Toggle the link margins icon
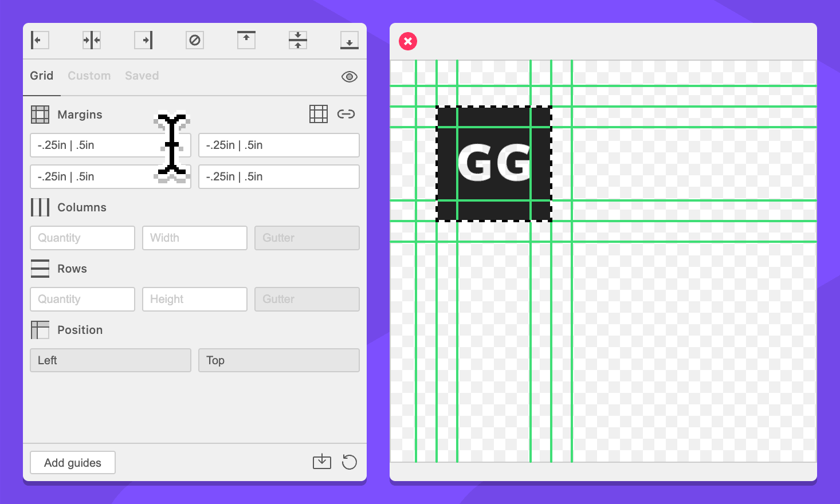 346,114
